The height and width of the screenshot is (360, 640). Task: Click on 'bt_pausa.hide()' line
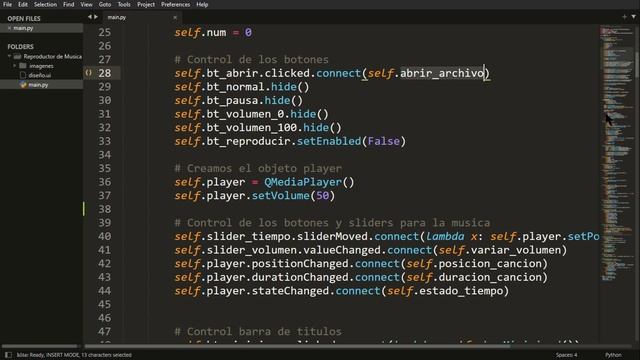[239, 100]
